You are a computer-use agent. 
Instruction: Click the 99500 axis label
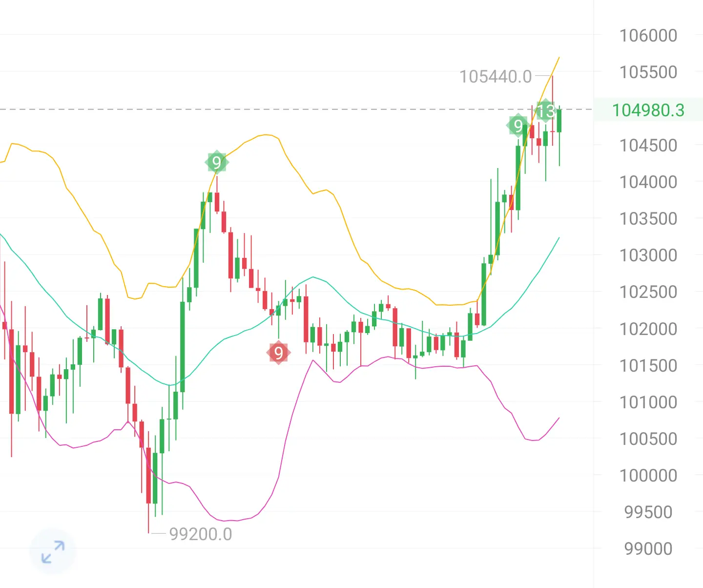pos(648,512)
